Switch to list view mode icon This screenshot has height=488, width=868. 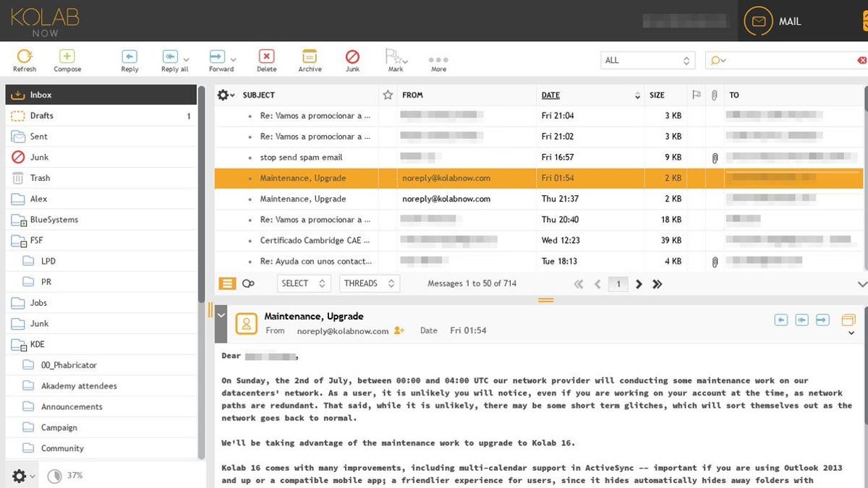click(227, 283)
